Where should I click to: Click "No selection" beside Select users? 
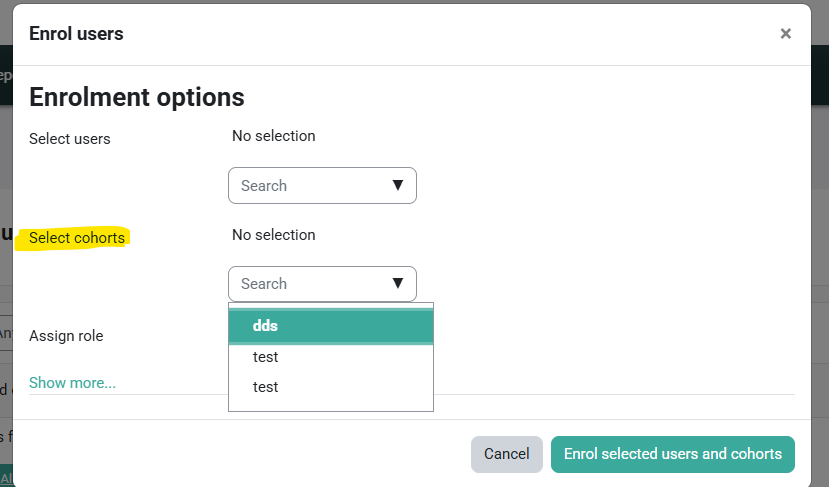tap(273, 136)
